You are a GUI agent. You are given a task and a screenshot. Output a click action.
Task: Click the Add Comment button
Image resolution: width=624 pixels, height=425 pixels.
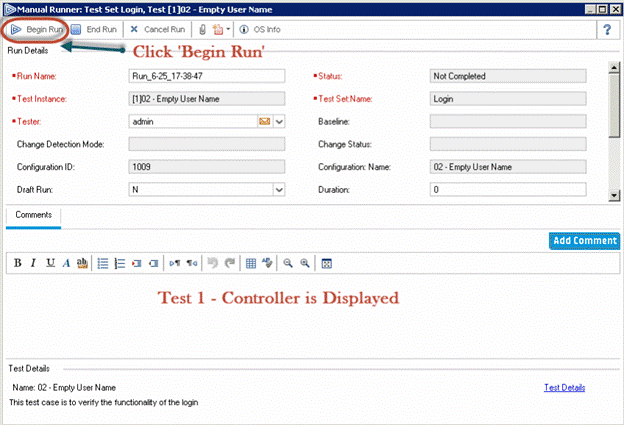pos(584,241)
